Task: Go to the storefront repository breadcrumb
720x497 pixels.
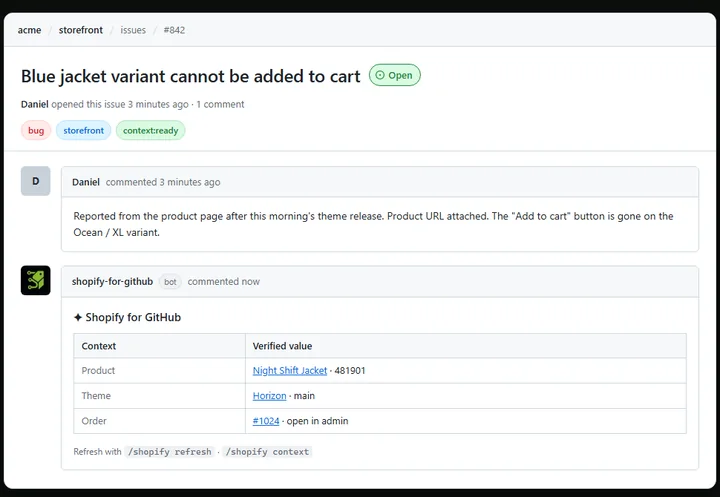Action: point(81,30)
